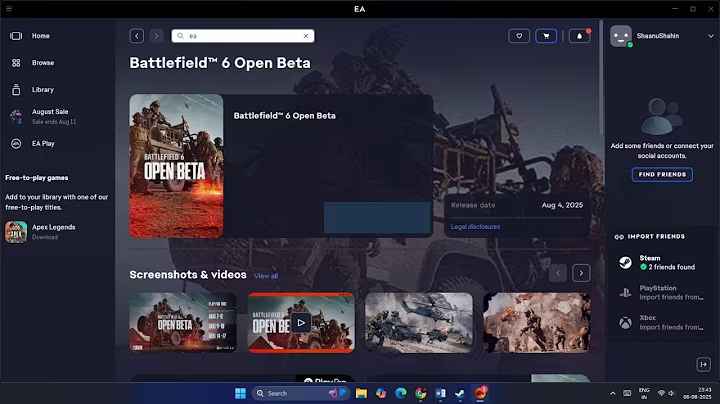This screenshot has height=404, width=720.
Task: Click the Battlefield 6 Open Beta card title
Action: [285, 116]
